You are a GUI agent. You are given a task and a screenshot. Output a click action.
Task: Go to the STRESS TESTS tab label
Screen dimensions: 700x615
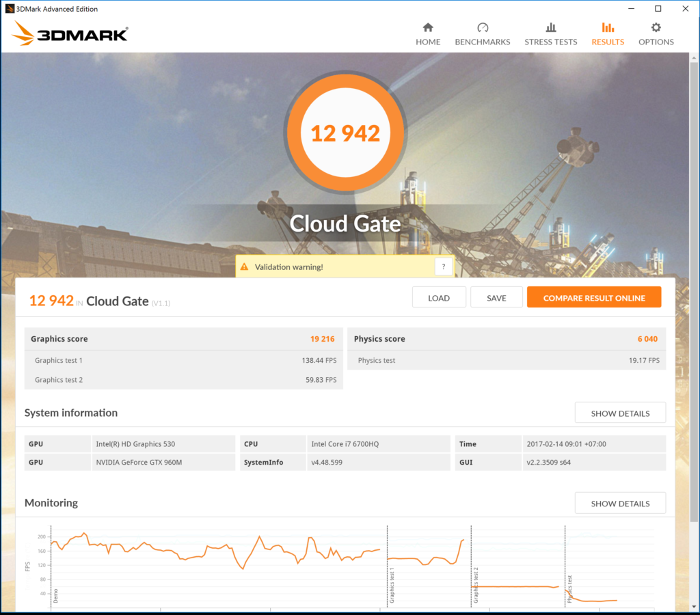(x=550, y=42)
